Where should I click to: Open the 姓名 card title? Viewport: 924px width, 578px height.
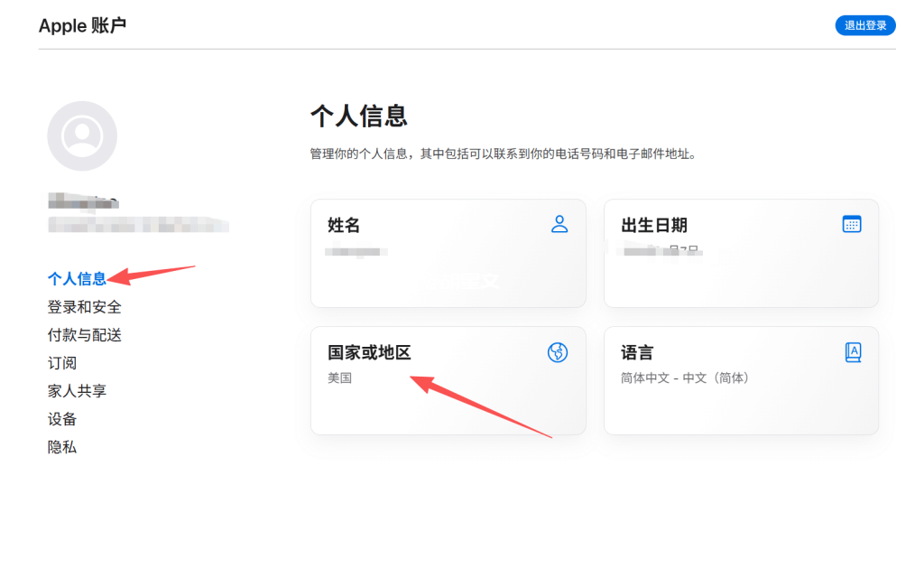tap(344, 225)
